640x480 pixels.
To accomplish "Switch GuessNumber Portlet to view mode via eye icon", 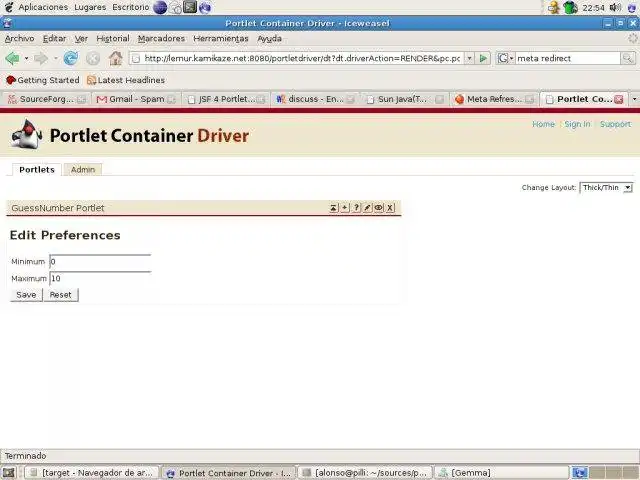I will click(379, 208).
